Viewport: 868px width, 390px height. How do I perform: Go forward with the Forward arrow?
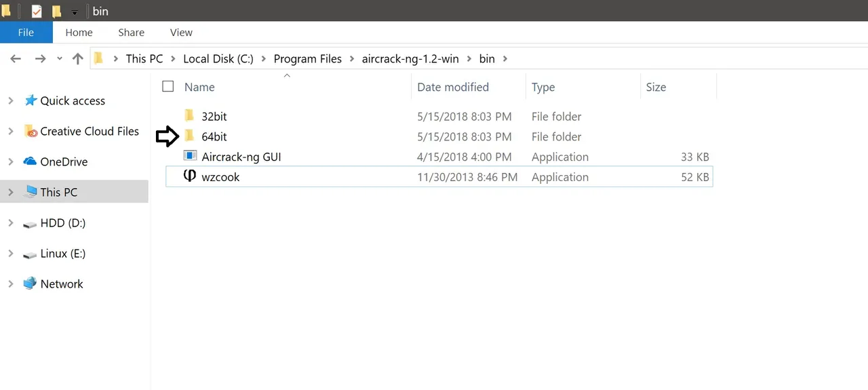click(x=40, y=59)
